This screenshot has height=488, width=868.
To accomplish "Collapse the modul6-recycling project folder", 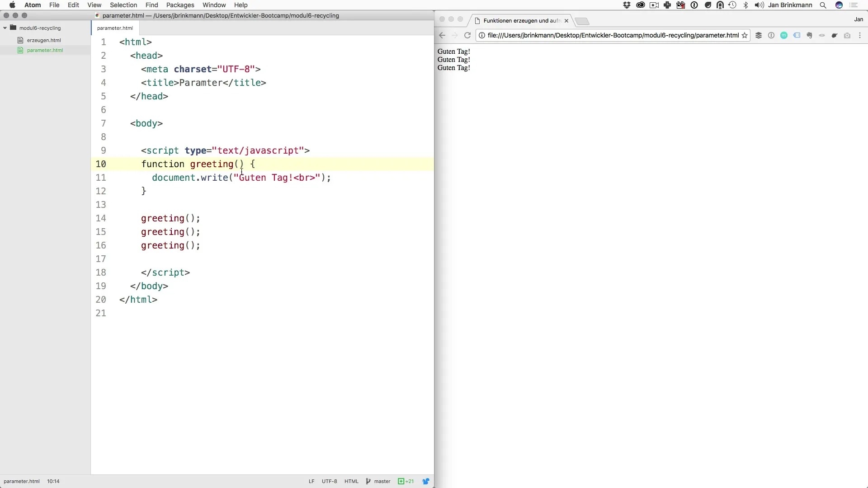I will tap(5, 28).
